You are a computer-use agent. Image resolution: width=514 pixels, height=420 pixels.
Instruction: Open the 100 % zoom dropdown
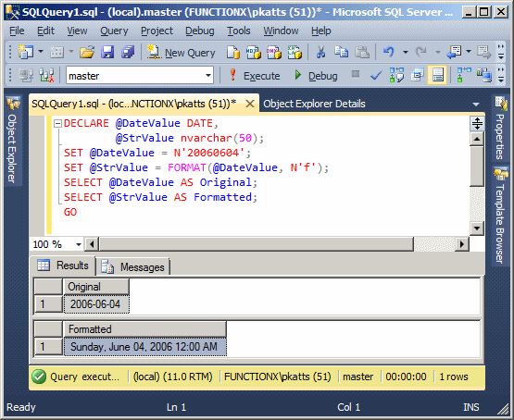tap(79, 244)
